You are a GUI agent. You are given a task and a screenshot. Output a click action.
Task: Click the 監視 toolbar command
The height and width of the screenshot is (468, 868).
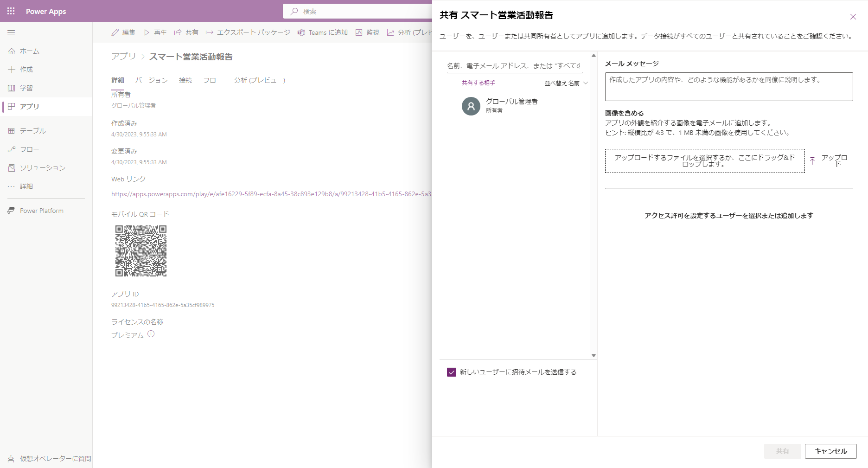click(367, 32)
